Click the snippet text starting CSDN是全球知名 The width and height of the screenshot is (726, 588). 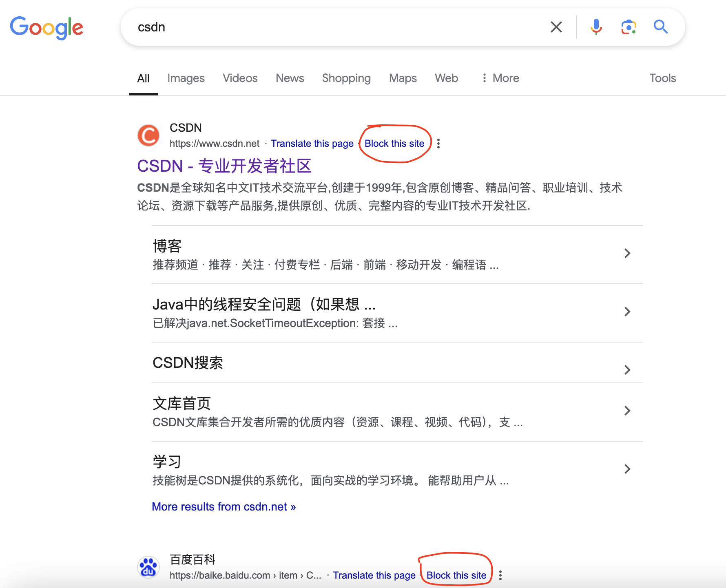pyautogui.click(x=380, y=197)
